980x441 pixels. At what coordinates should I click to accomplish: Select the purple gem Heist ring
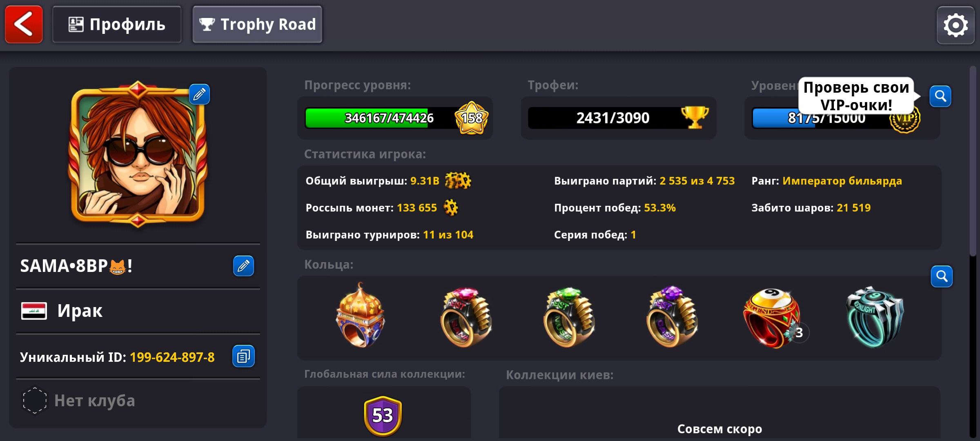click(x=672, y=317)
